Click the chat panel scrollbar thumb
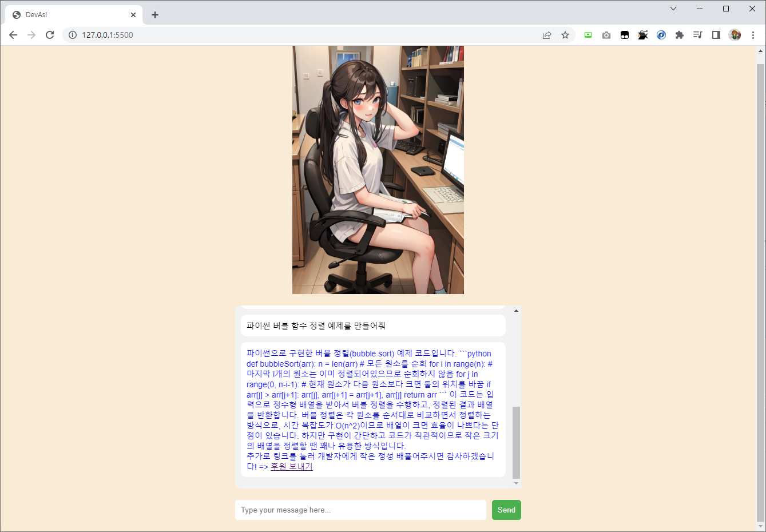 516,442
